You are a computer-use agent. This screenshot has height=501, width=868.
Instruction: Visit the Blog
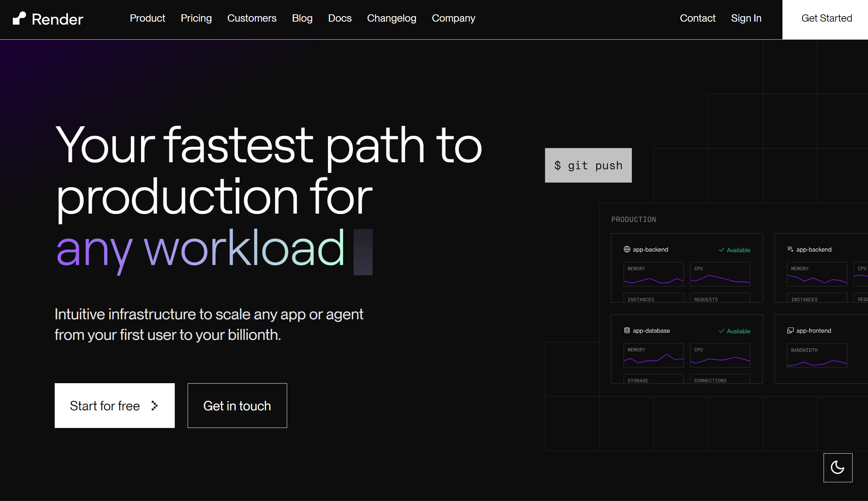(x=302, y=18)
